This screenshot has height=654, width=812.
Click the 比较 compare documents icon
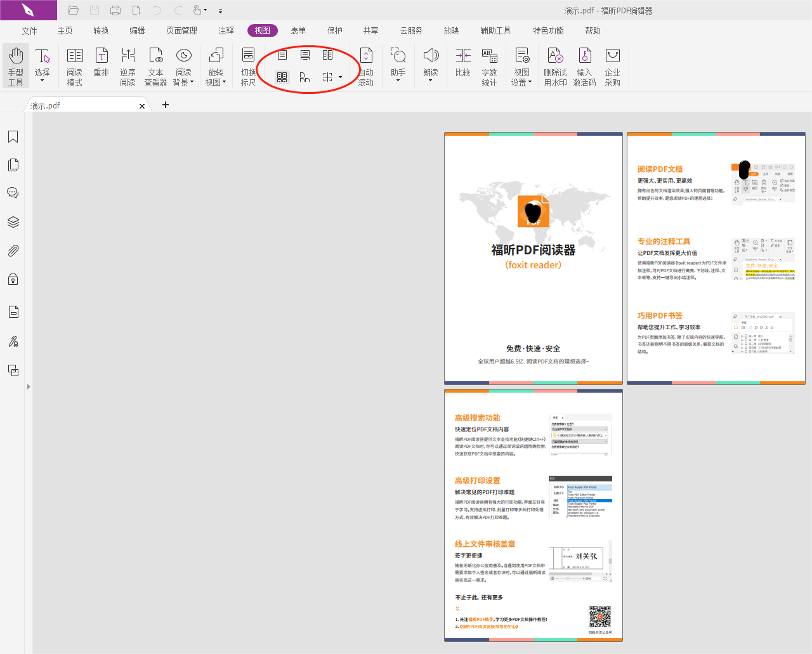[x=463, y=64]
